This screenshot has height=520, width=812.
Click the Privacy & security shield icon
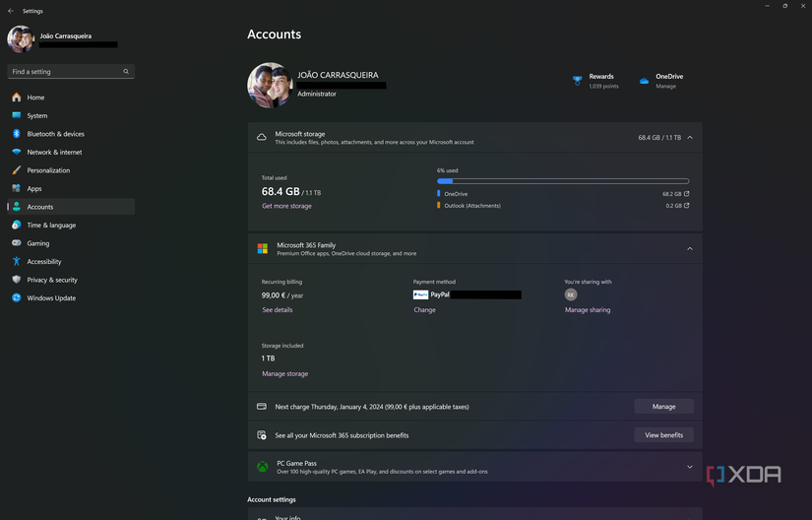[x=17, y=280]
